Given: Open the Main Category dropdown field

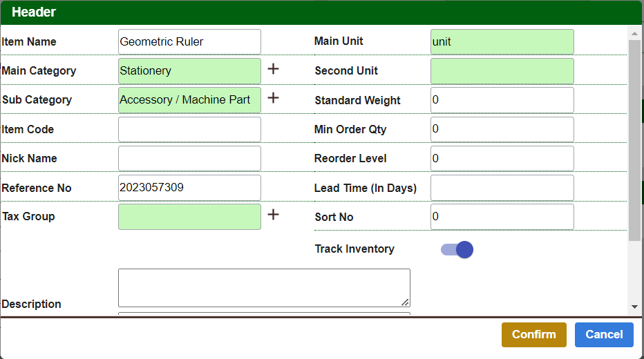Looking at the screenshot, I should point(189,70).
